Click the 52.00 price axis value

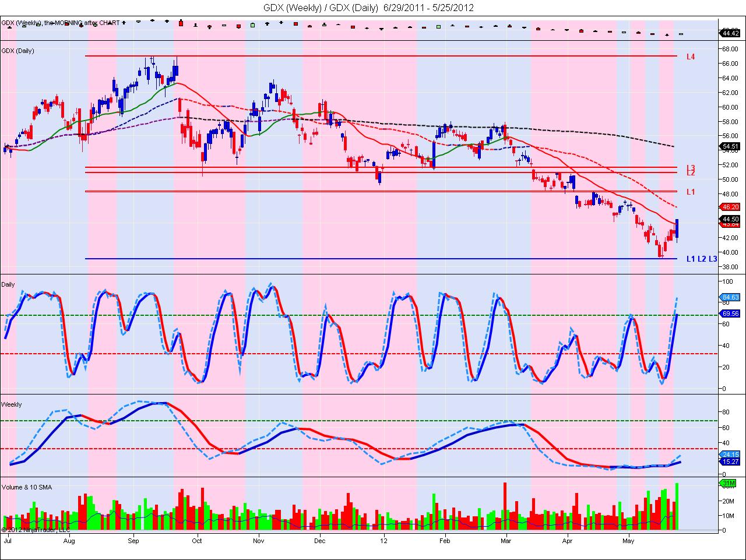click(x=730, y=165)
